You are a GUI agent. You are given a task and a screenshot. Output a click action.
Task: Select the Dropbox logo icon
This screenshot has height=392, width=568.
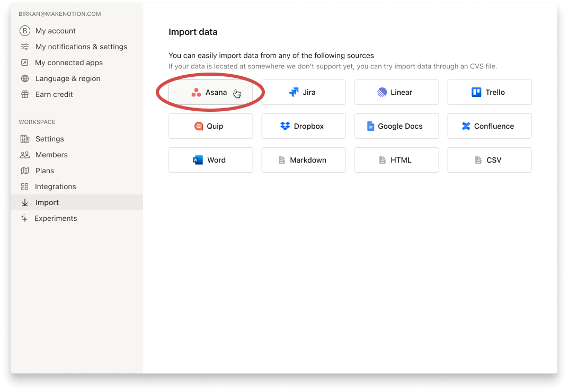[285, 126]
